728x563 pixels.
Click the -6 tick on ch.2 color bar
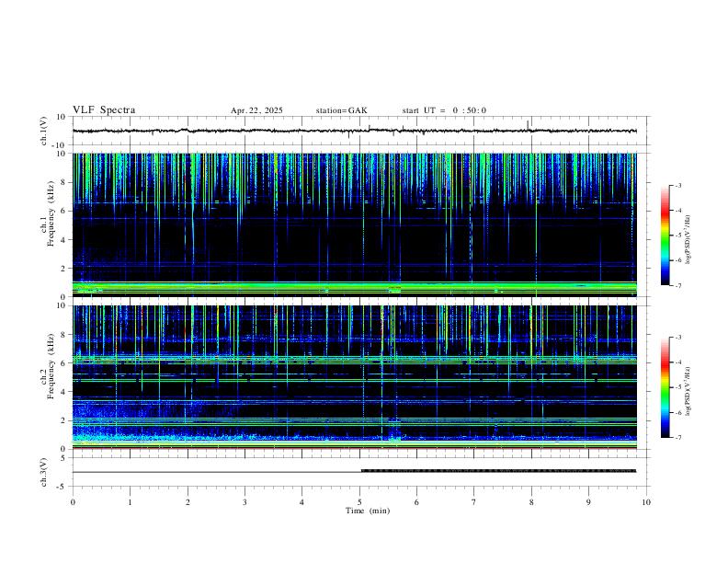tap(678, 412)
